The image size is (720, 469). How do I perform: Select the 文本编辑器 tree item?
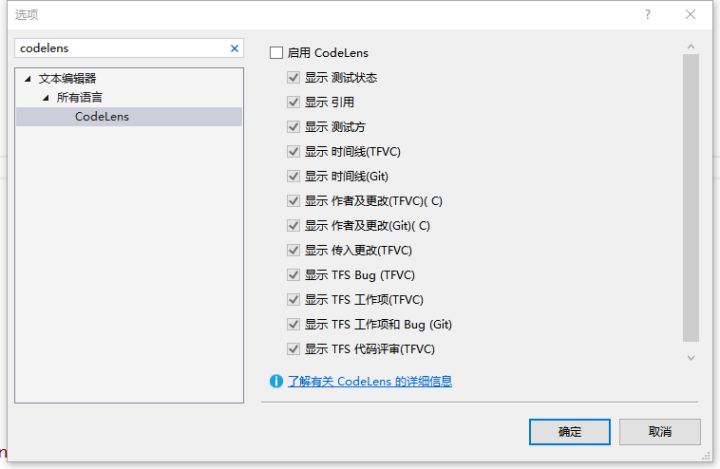coord(67,79)
